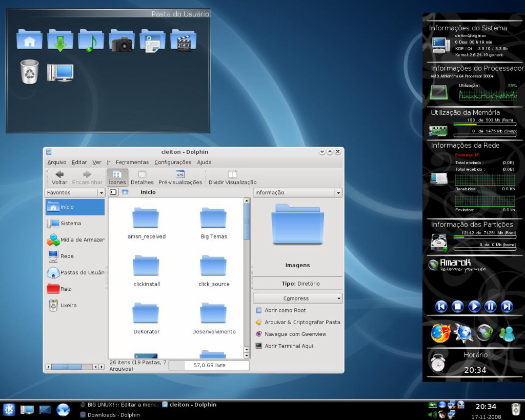Image resolution: width=525 pixels, height=420 pixels.
Task: Open the Ferramentas menu
Action: point(132,162)
